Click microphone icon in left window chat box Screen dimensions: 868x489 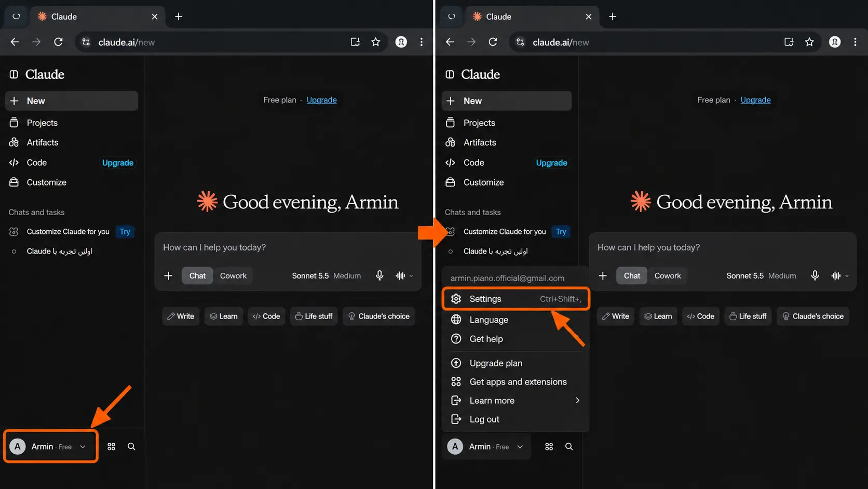click(379, 275)
